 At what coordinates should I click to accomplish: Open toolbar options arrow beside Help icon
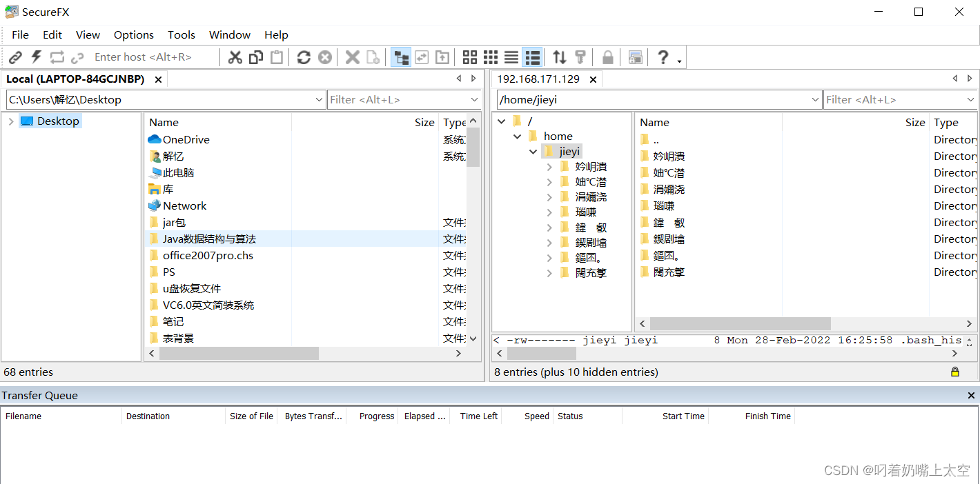(680, 61)
